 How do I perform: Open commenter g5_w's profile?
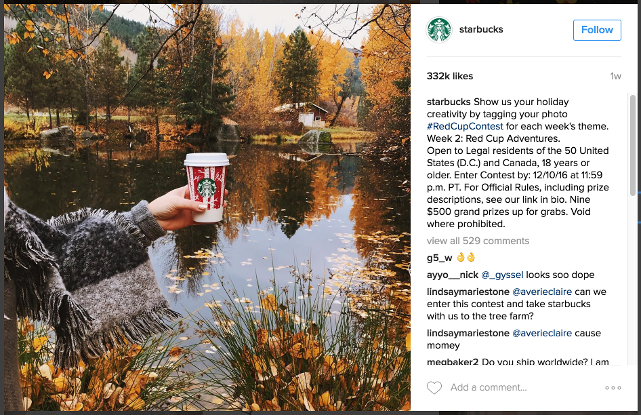(x=440, y=257)
